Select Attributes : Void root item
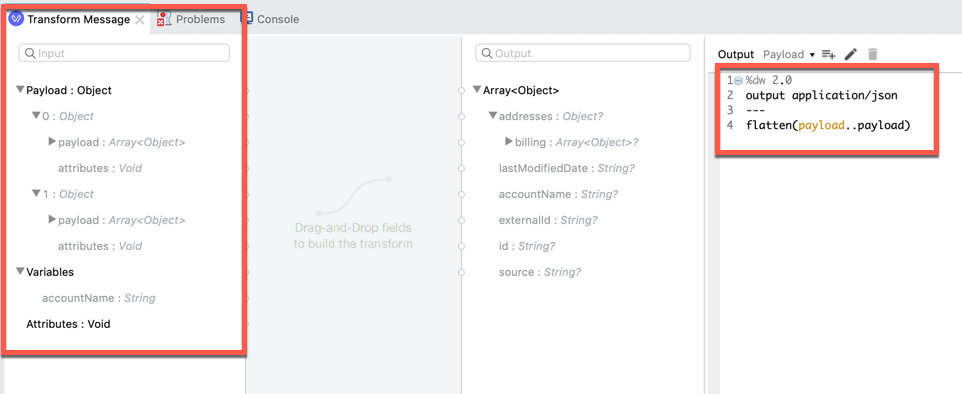The height and width of the screenshot is (394, 962). pyautogui.click(x=68, y=323)
